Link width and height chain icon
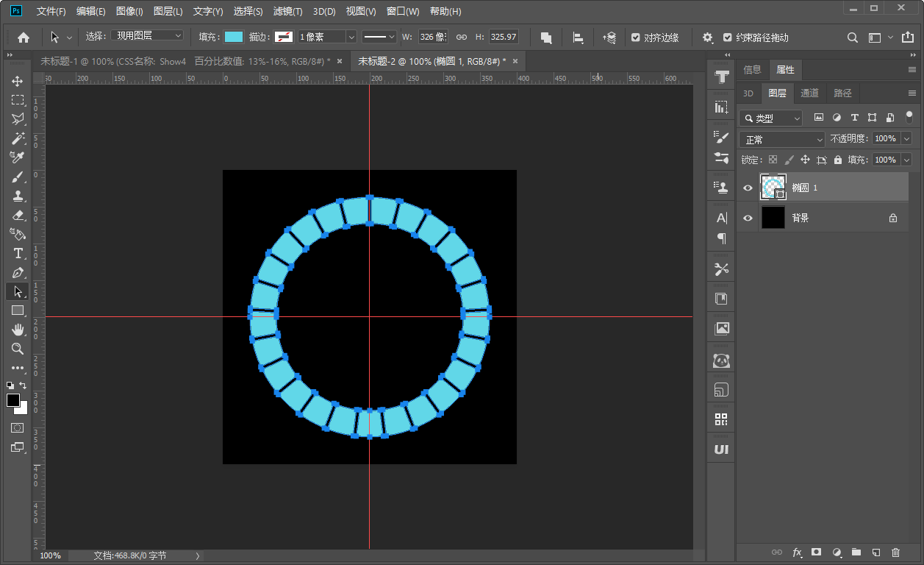Screen dimensions: 924x565 pos(462,37)
